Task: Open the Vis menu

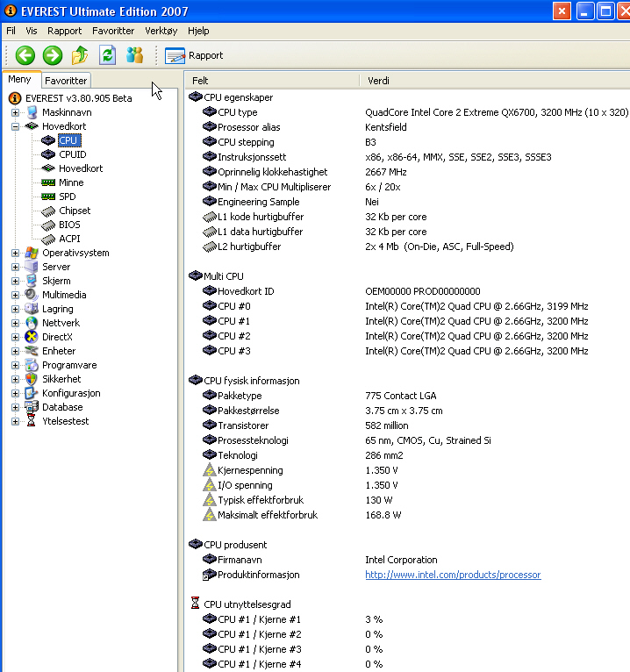Action: (32, 31)
